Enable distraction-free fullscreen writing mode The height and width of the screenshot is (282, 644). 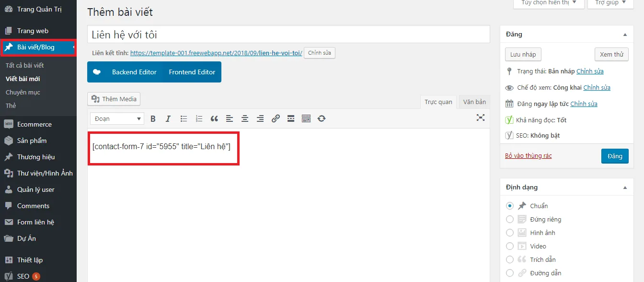coord(481,117)
